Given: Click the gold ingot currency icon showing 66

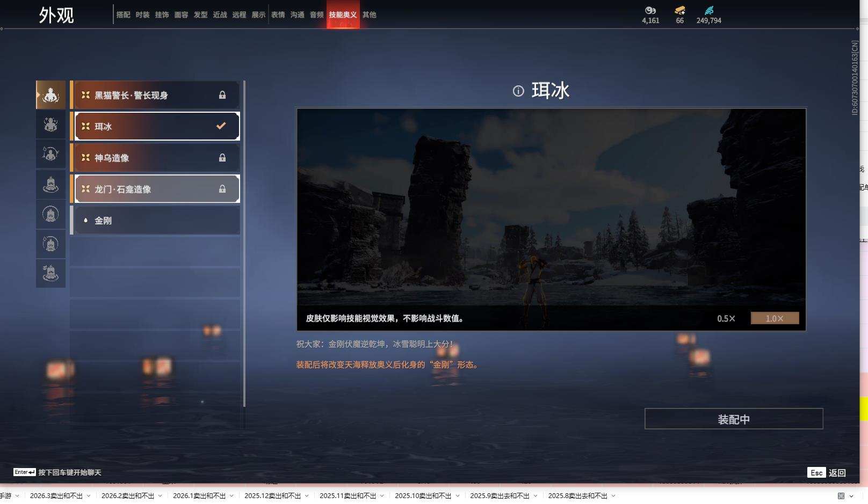Looking at the screenshot, I should (x=679, y=10).
